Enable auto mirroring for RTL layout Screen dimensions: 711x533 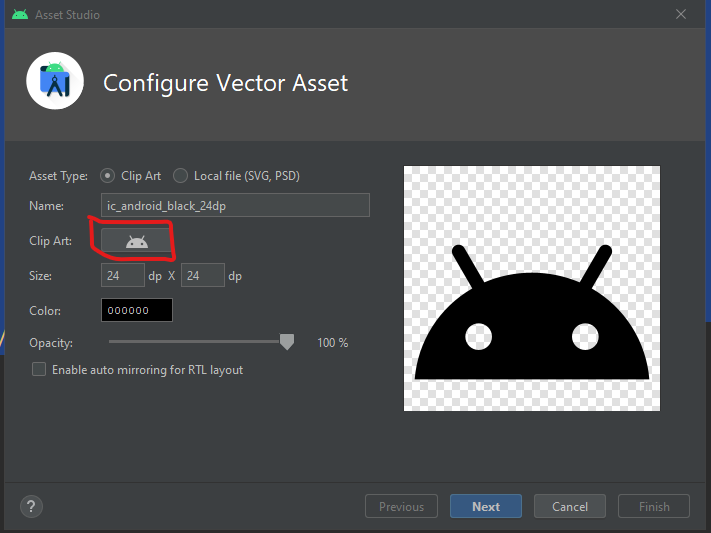pos(40,369)
